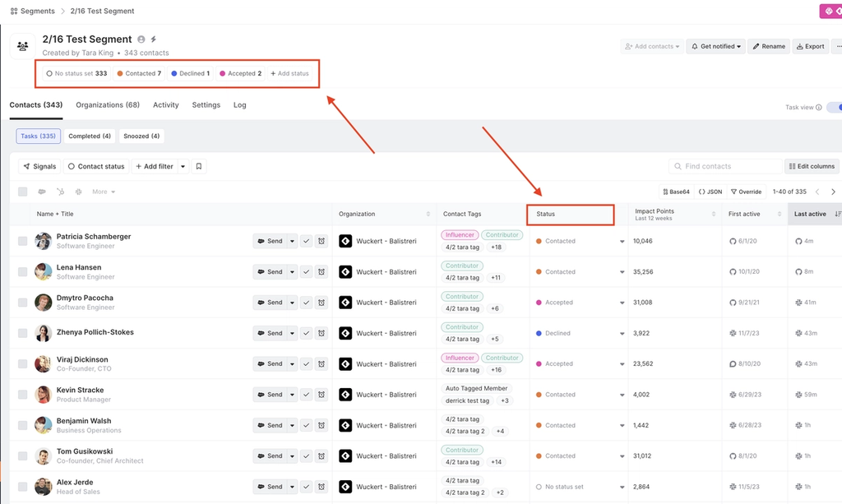Click the snooze alarm icon for Dmytro Pacocha
The image size is (842, 504).
[322, 303]
